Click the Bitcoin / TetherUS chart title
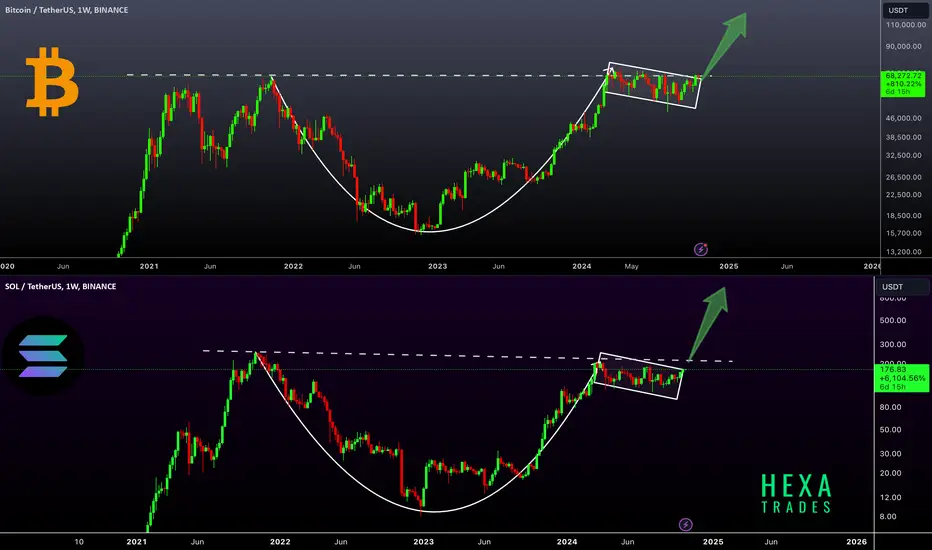932x550 pixels. (66, 10)
